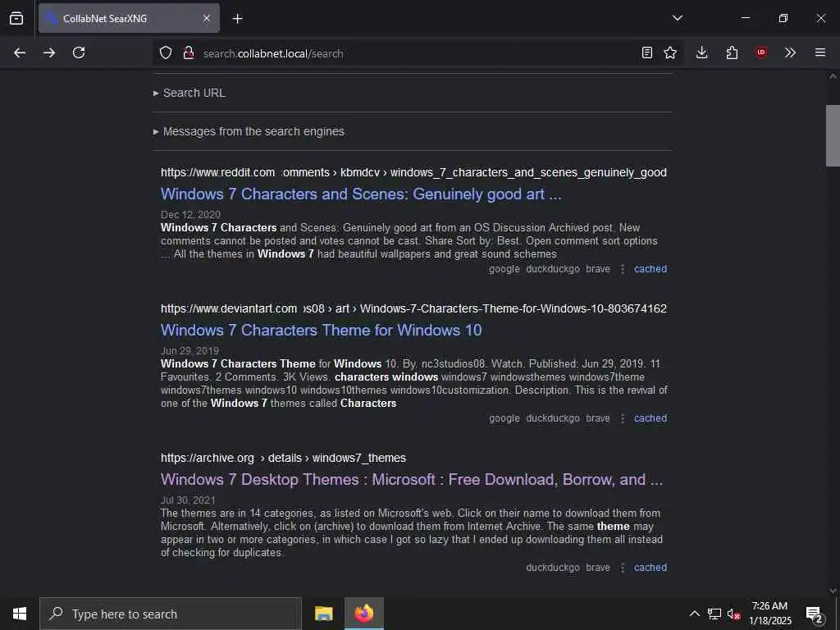
Task: Toggle reader view icon
Action: [x=647, y=52]
